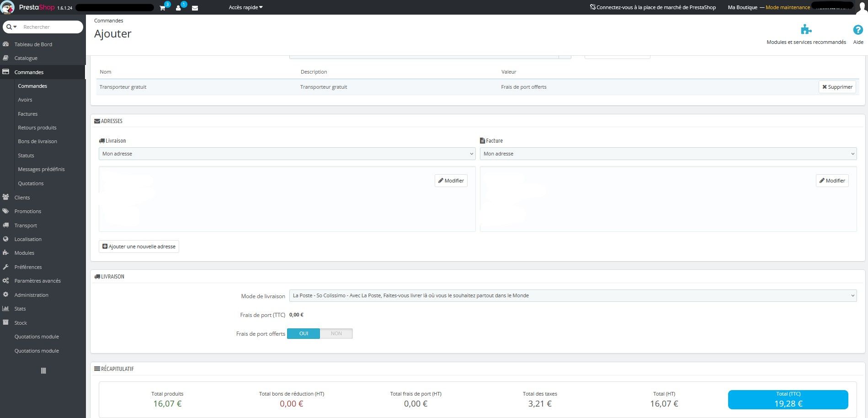Collapse the sidebar using the bottom bars icon
The height and width of the screenshot is (418, 868).
43,371
